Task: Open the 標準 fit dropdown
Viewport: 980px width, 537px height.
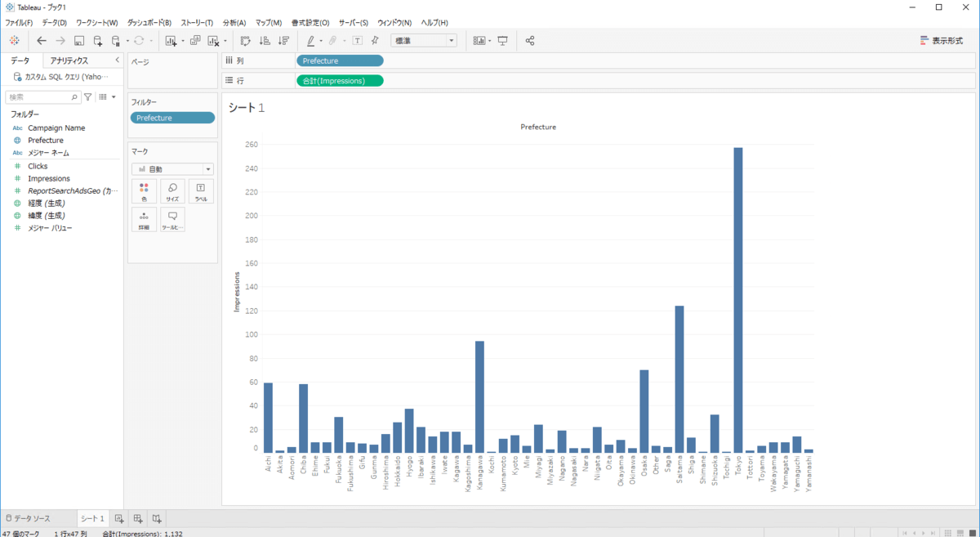Action: pyautogui.click(x=425, y=40)
